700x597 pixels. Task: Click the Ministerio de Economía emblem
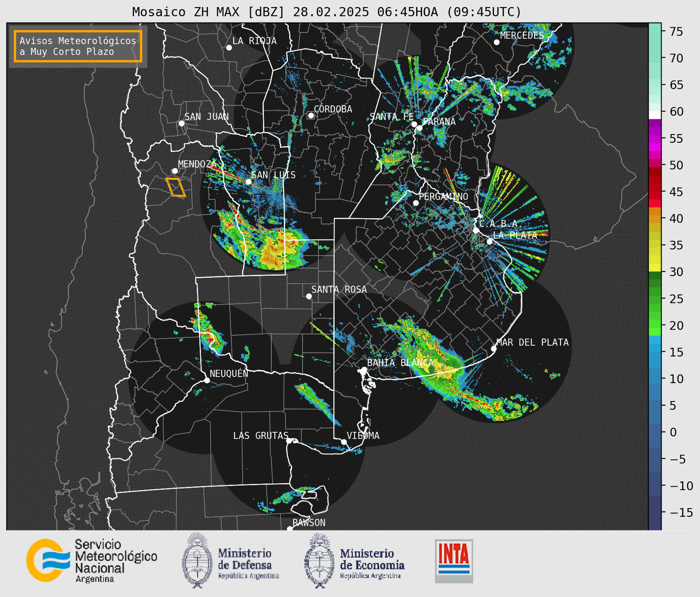(319, 560)
